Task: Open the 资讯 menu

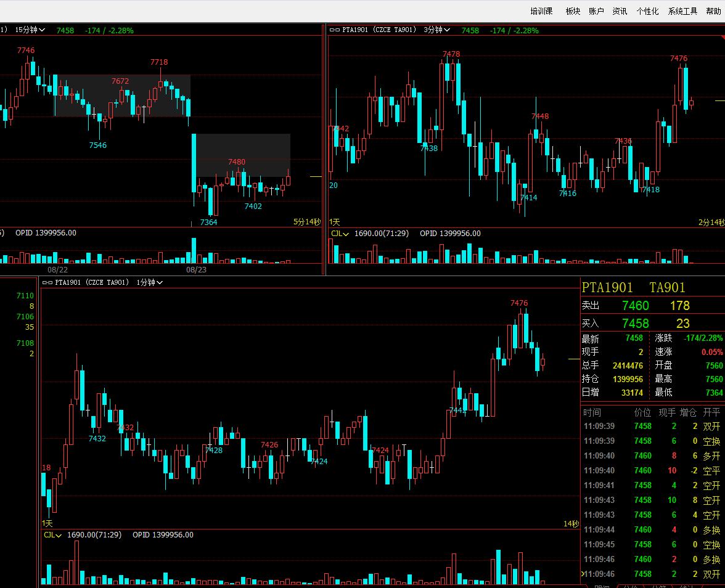Action: (x=620, y=11)
